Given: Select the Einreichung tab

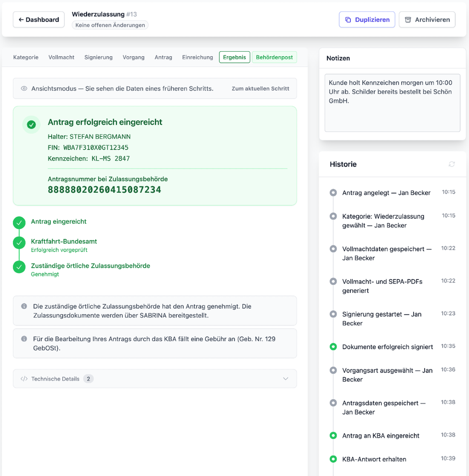Looking at the screenshot, I should point(197,57).
